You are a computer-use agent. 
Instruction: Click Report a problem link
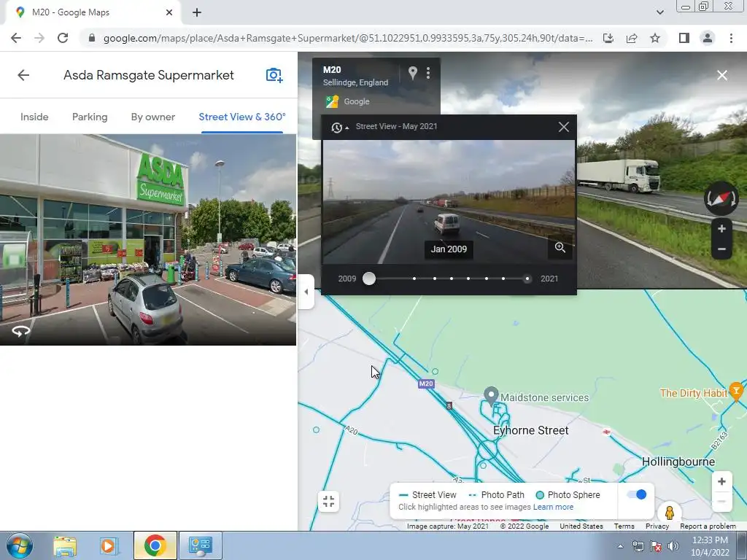(708, 526)
